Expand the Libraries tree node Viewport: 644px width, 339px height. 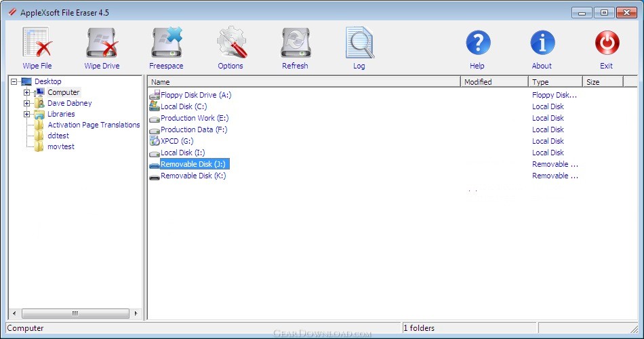26,114
